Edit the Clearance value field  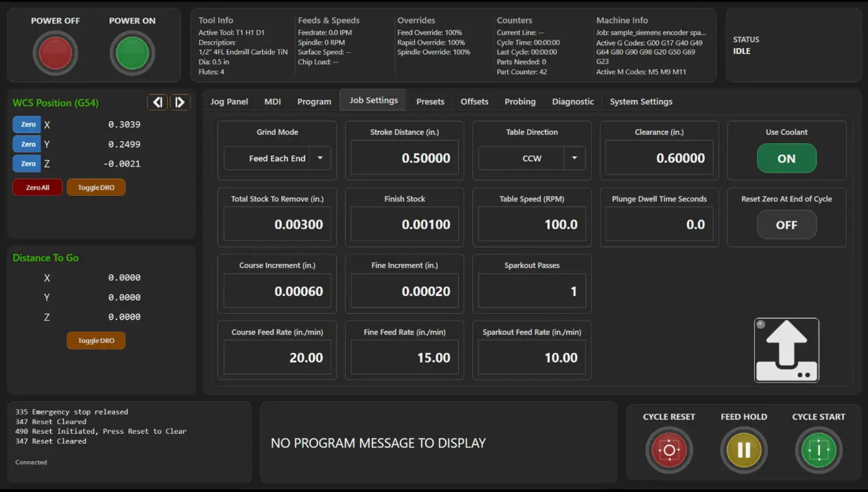click(660, 158)
